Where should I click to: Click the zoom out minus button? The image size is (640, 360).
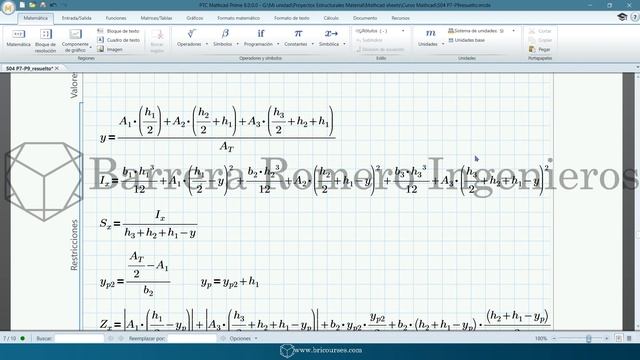point(554,338)
